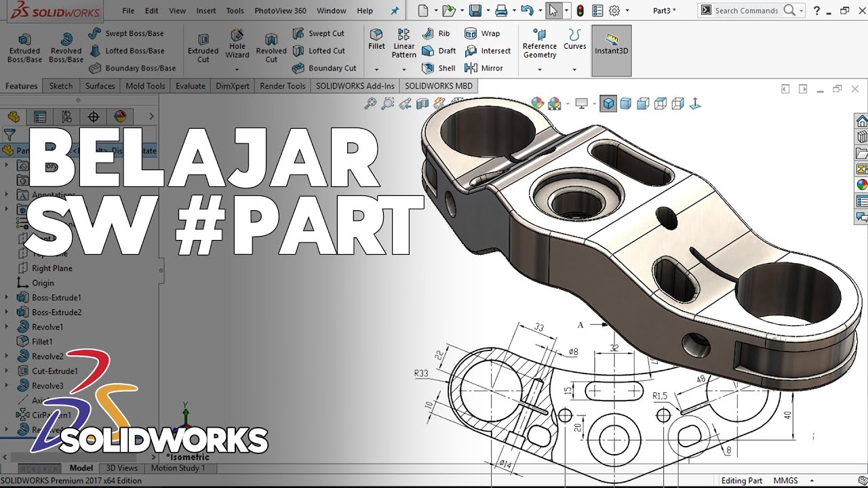Select the Linear Pattern tool
The height and width of the screenshot is (488, 868).
click(x=403, y=44)
